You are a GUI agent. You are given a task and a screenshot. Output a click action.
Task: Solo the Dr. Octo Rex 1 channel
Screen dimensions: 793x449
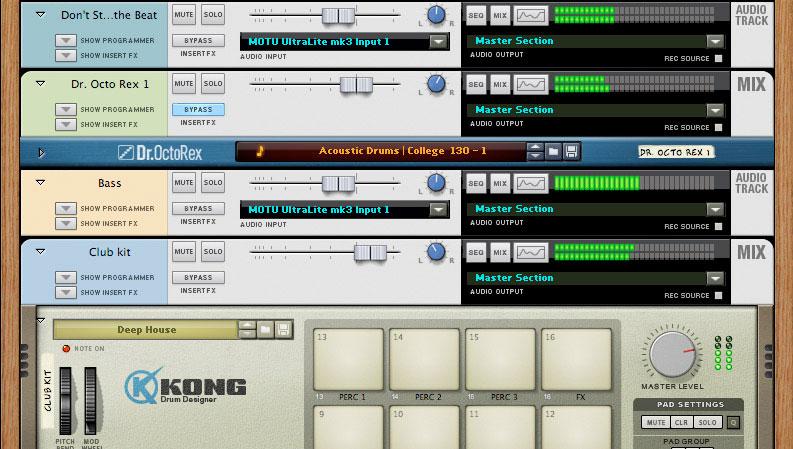pos(213,83)
